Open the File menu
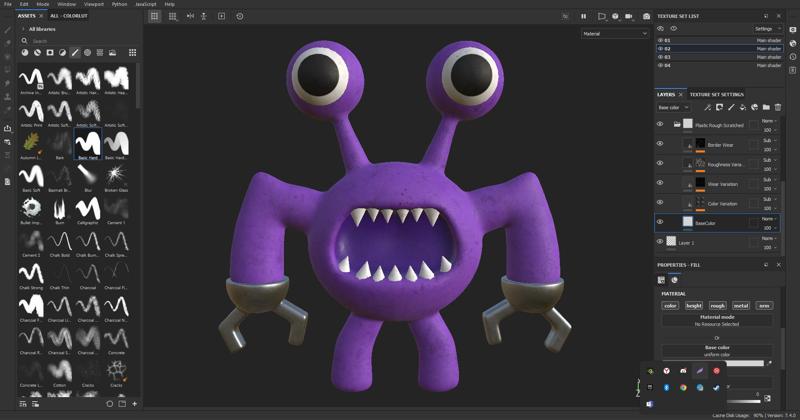Image resolution: width=800 pixels, height=420 pixels. pos(8,4)
